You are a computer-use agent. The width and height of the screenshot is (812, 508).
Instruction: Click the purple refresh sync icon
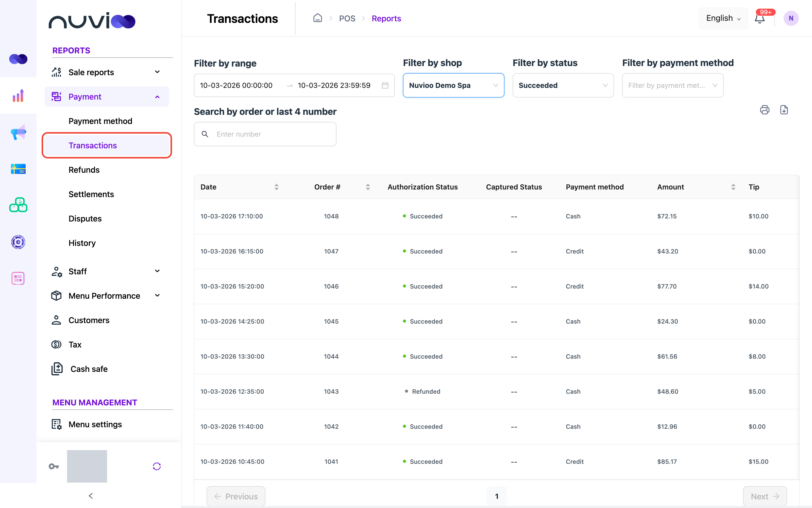[157, 466]
